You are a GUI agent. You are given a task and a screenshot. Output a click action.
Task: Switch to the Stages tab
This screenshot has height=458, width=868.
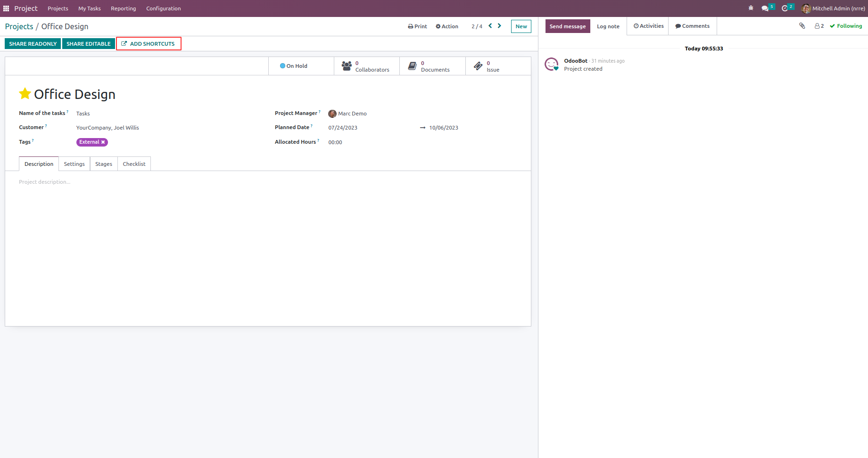(104, 164)
